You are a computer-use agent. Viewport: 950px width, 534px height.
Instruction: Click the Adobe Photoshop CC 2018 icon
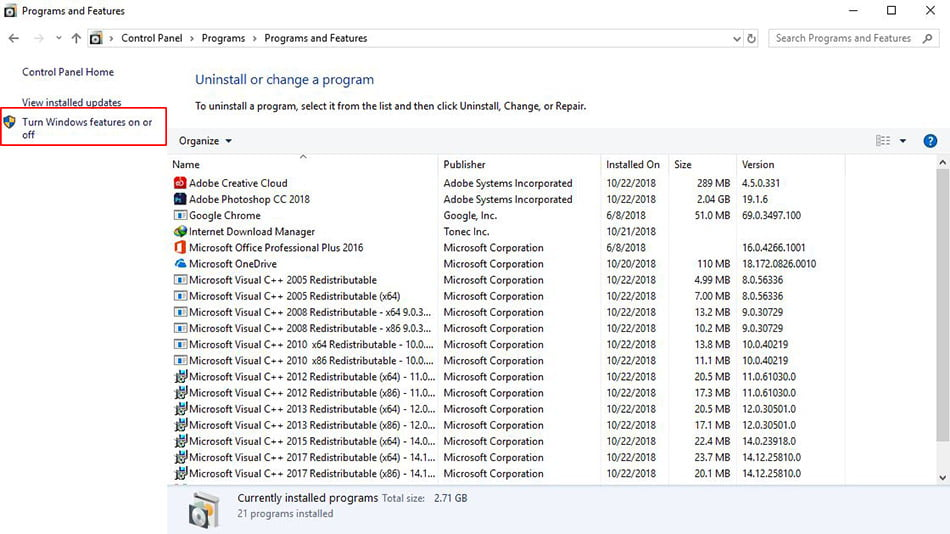[x=180, y=199]
